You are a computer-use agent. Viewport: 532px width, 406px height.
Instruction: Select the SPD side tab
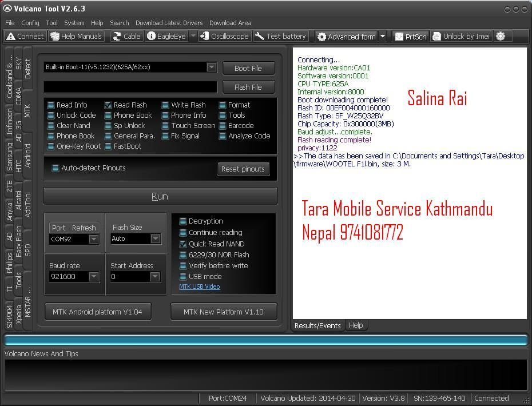point(28,250)
